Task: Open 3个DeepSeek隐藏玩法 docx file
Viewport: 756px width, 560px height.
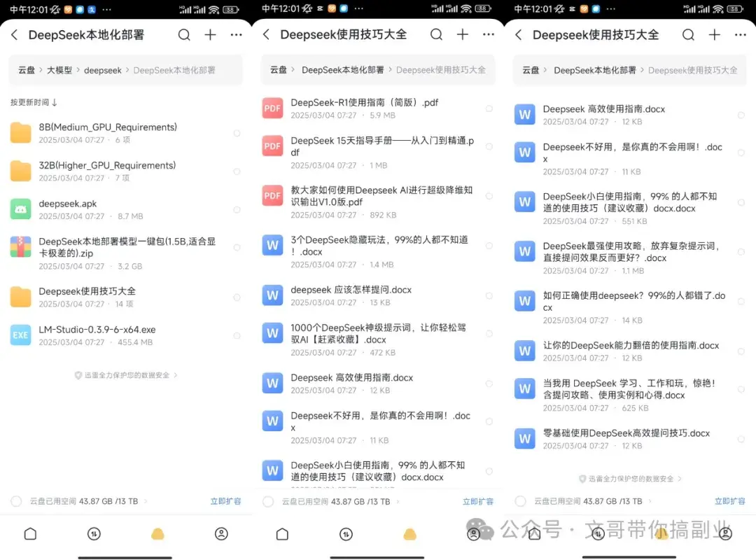Action: click(x=377, y=252)
